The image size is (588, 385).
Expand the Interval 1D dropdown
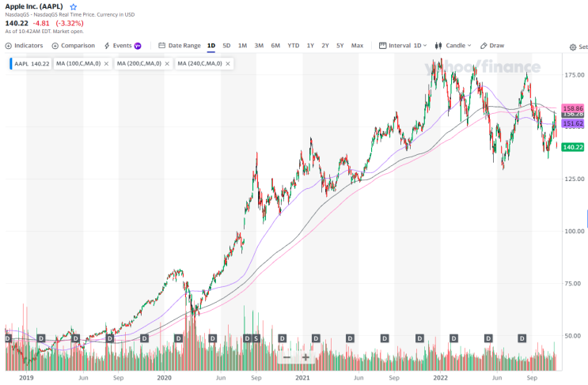tap(403, 46)
